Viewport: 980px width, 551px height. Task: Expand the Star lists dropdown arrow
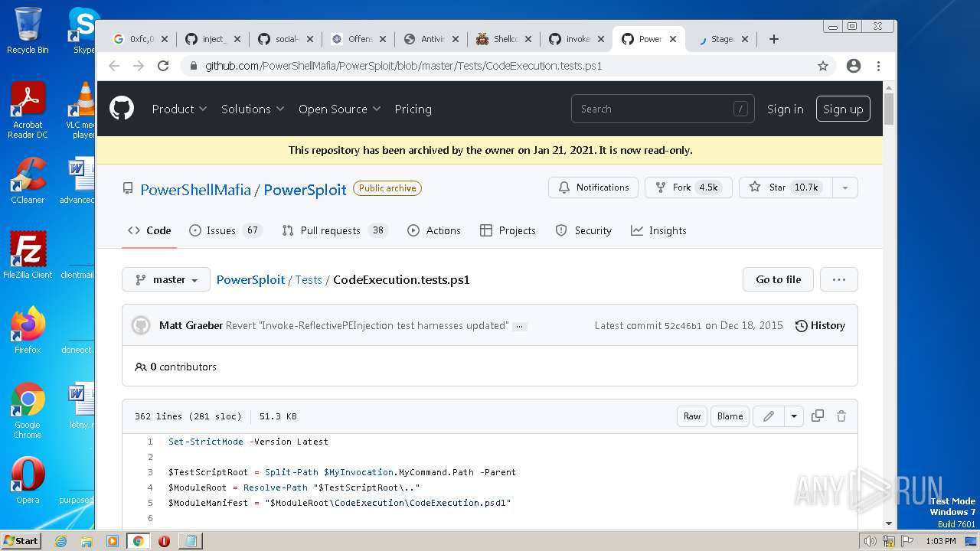click(845, 187)
